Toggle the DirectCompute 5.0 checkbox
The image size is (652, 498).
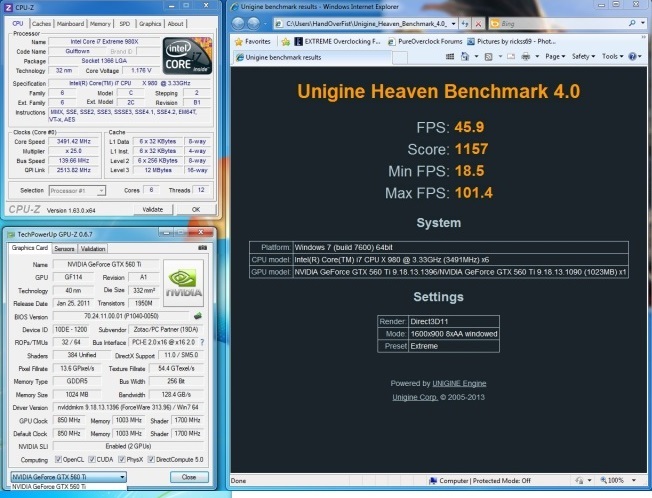pos(151,459)
